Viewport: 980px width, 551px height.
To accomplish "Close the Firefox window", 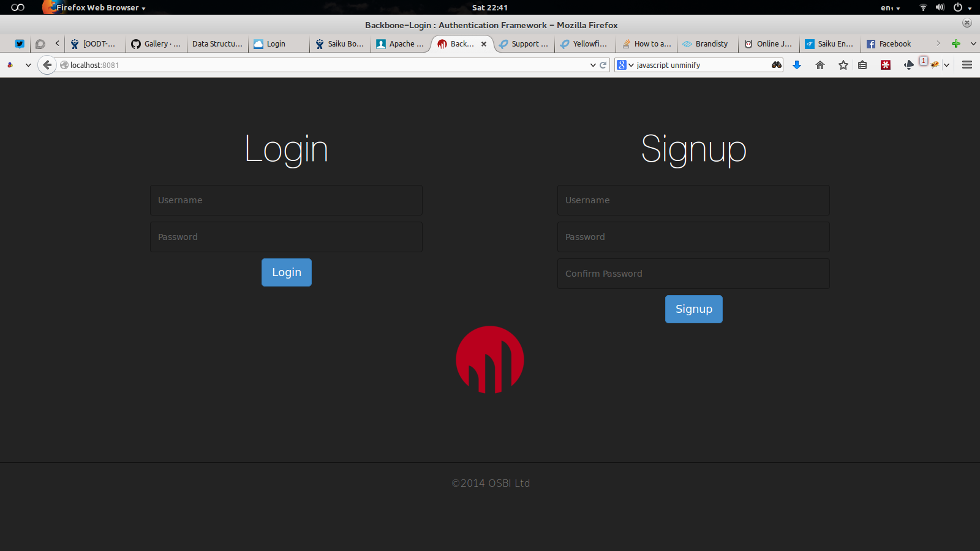I will (967, 23).
